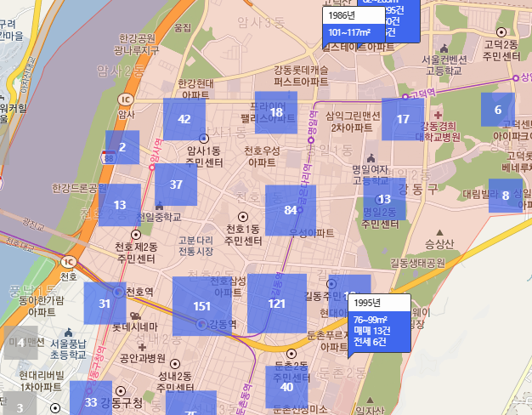This screenshot has height=415, width=532.
Task: Click the 76~99㎡ tooltip area label
Action: click(x=371, y=320)
